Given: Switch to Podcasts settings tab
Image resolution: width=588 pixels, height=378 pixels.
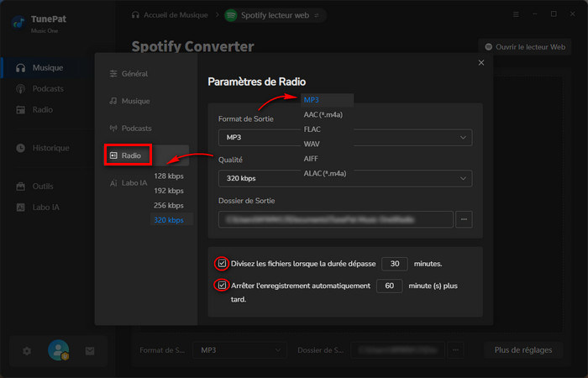Looking at the screenshot, I should click(130, 129).
